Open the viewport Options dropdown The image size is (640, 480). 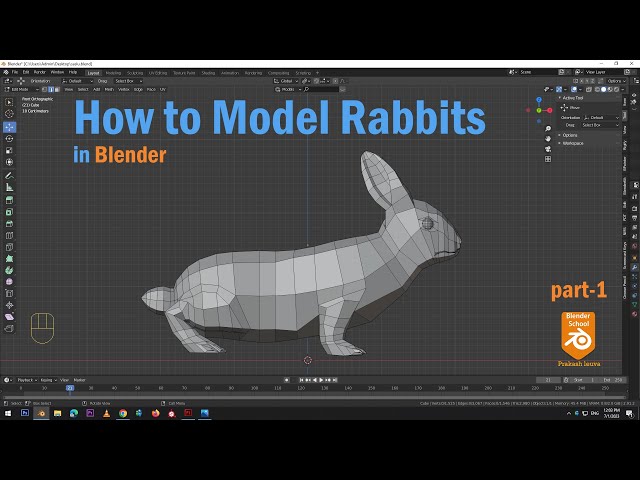[616, 81]
